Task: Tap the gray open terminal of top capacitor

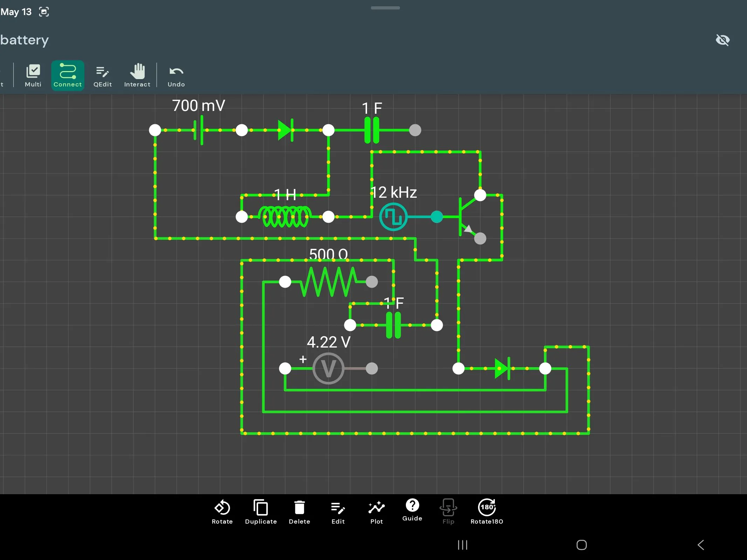Action: [x=415, y=130]
